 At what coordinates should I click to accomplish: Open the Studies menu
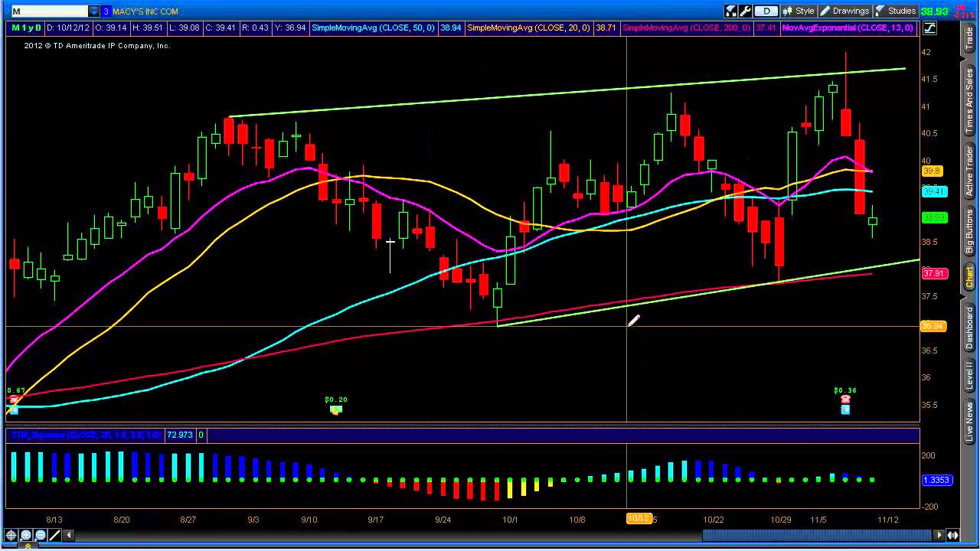[895, 11]
